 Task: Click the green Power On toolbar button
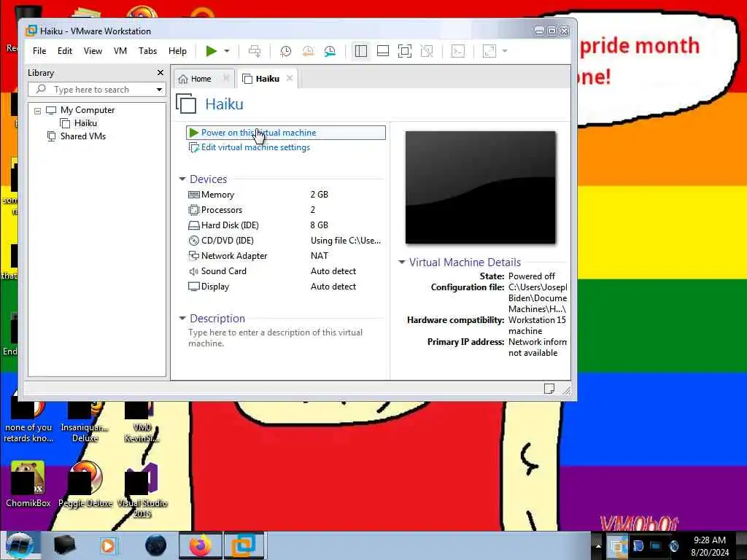[211, 51]
